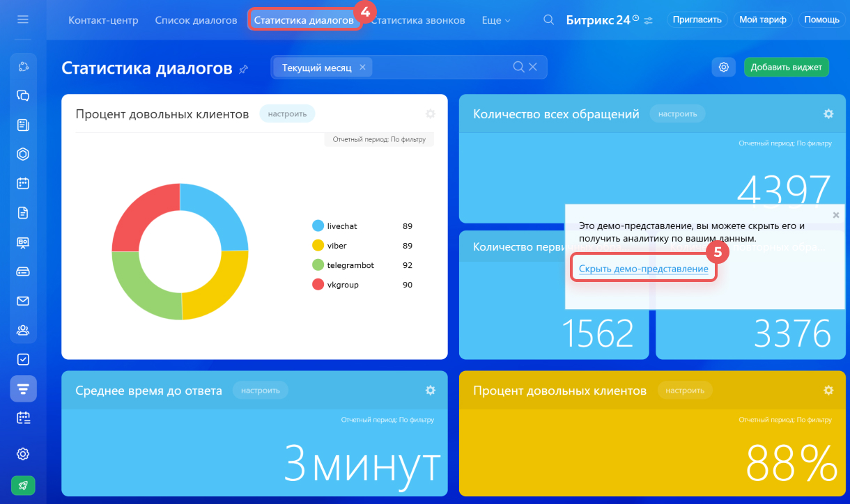
Task: Open the news feed sidebar icon
Action: click(x=23, y=125)
